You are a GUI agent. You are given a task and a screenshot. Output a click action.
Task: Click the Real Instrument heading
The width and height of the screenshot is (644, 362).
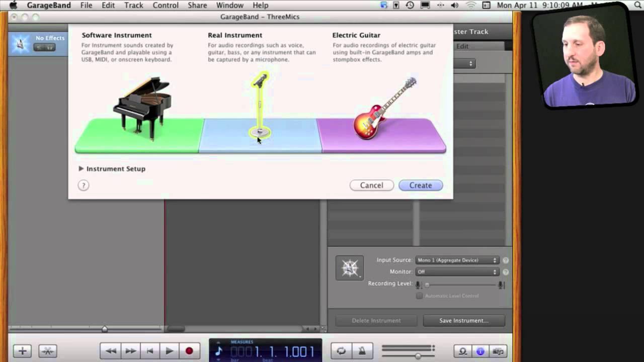(235, 35)
